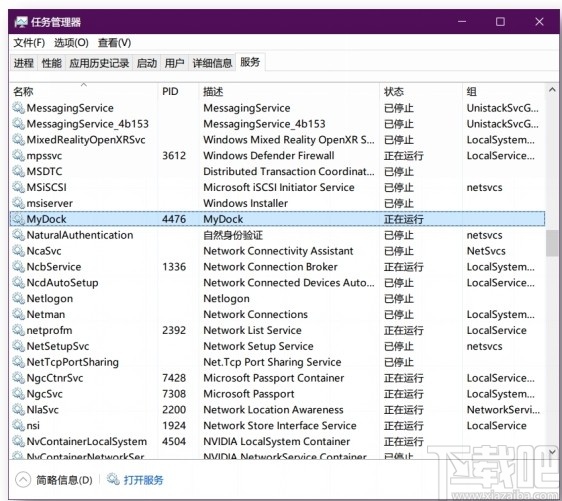Click PID 4476 in the MyDock row

[x=174, y=219]
